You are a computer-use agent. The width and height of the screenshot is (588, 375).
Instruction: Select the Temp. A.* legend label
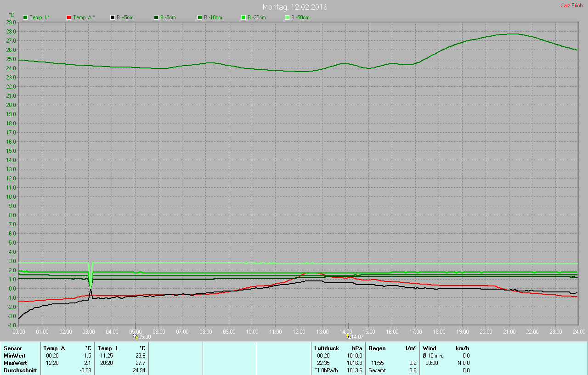(84, 17)
